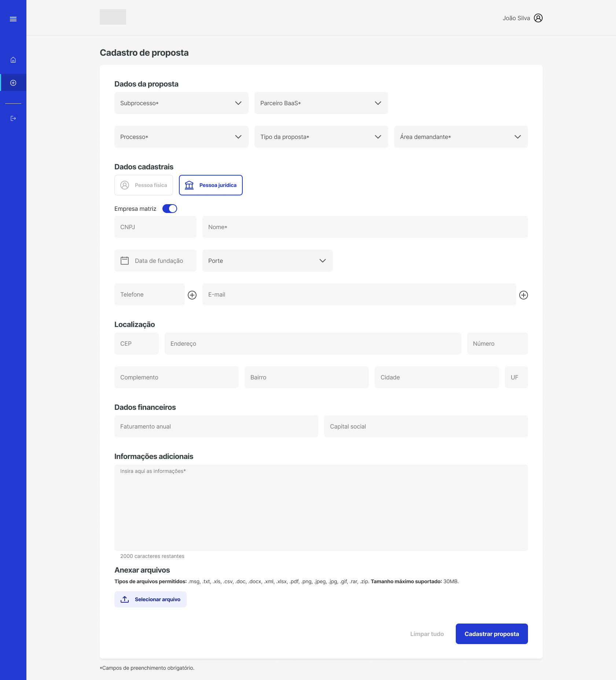Click the logout icon in sidebar
The width and height of the screenshot is (616, 680).
click(13, 118)
